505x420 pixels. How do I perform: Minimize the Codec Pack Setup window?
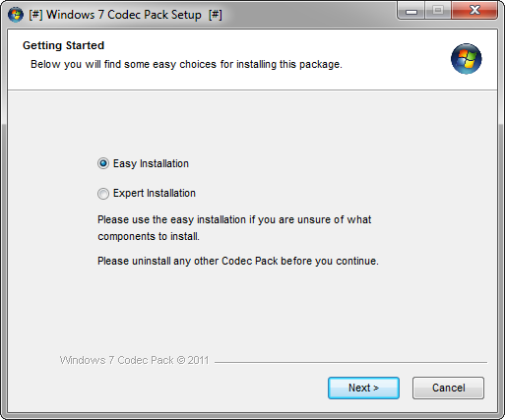click(x=411, y=11)
